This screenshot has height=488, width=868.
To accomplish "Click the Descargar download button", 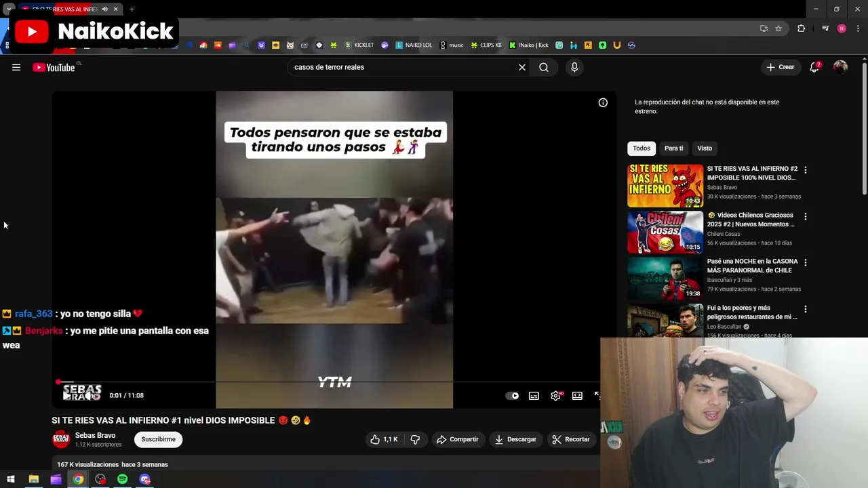I will coord(515,439).
